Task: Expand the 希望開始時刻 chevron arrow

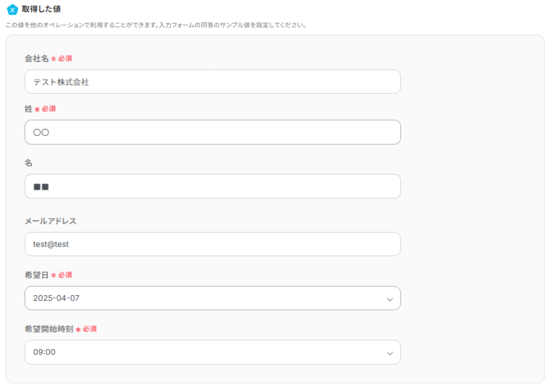Action: [x=390, y=353]
